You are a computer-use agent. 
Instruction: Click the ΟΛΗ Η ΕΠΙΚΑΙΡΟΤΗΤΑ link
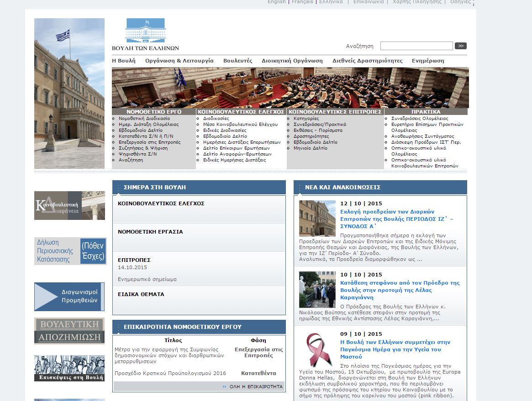[255, 386]
